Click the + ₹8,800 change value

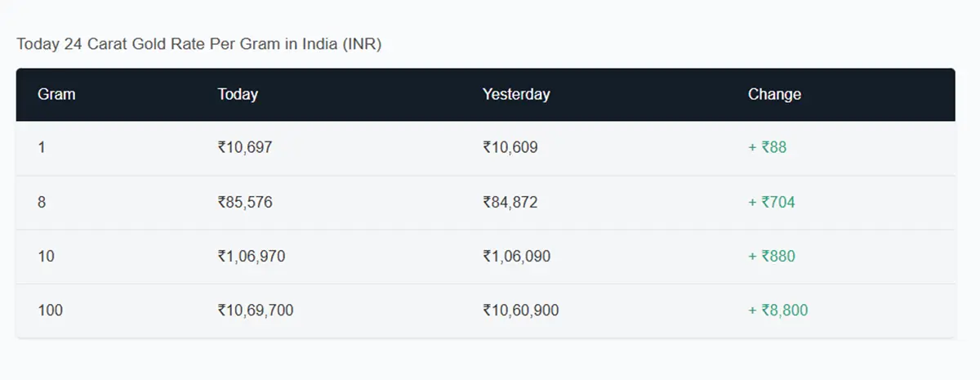point(777,311)
